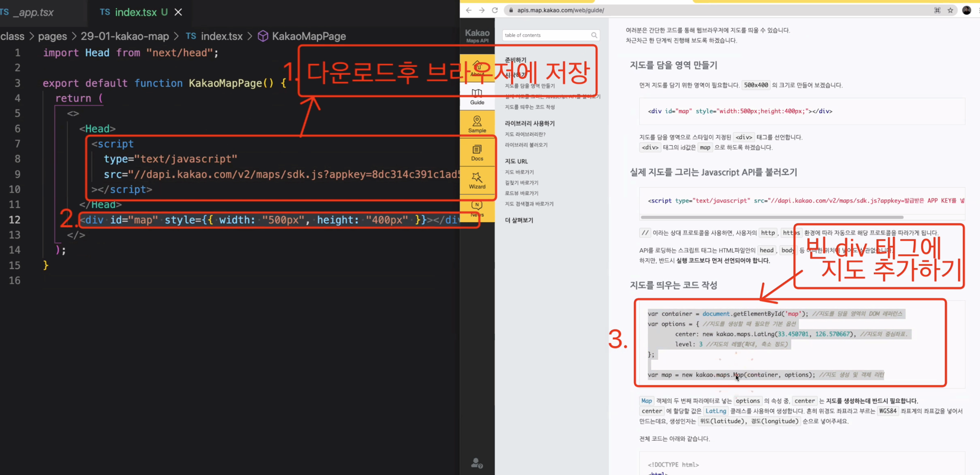Open the Wizard section in Kakao sidebar
Image resolution: width=980 pixels, height=475 pixels.
(x=477, y=181)
